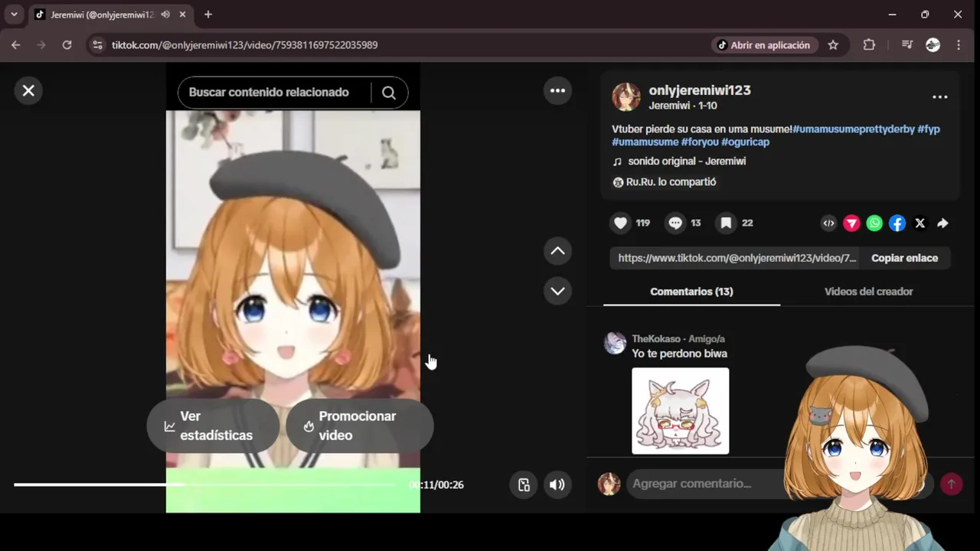This screenshot has height=551, width=980.
Task: Open post options three-dot menu
Action: tap(939, 97)
